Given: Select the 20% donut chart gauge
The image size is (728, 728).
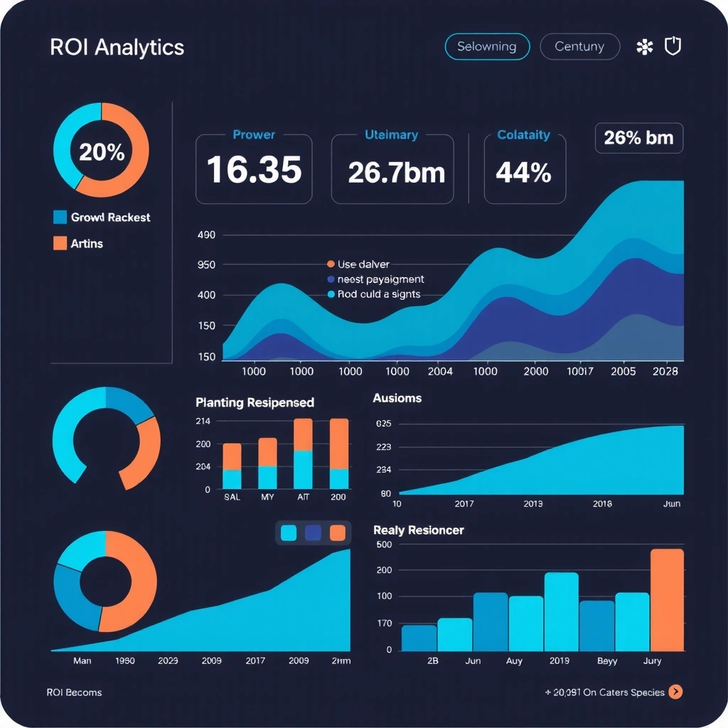Looking at the screenshot, I should click(x=101, y=150).
